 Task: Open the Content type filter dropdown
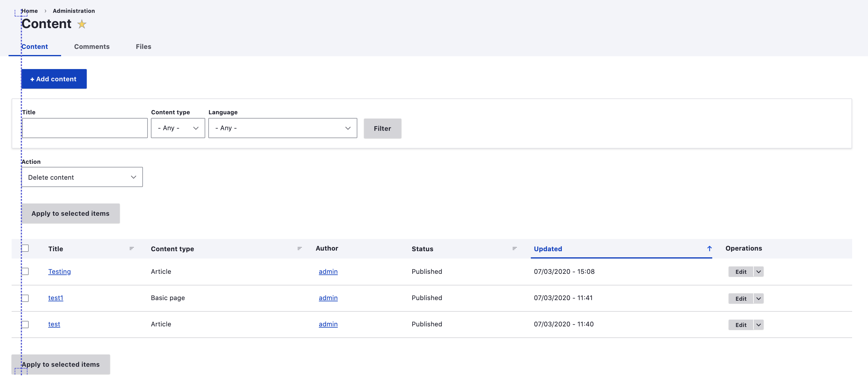pyautogui.click(x=177, y=128)
